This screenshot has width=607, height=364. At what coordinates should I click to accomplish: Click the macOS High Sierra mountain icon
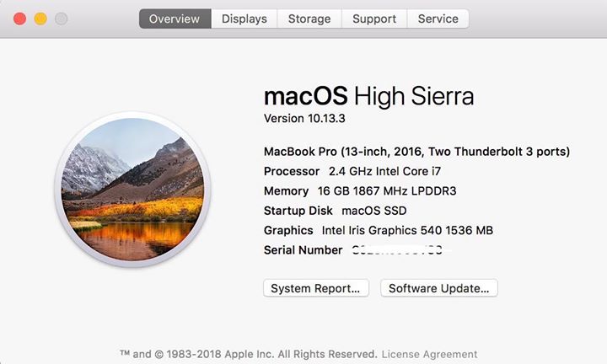[x=134, y=189]
